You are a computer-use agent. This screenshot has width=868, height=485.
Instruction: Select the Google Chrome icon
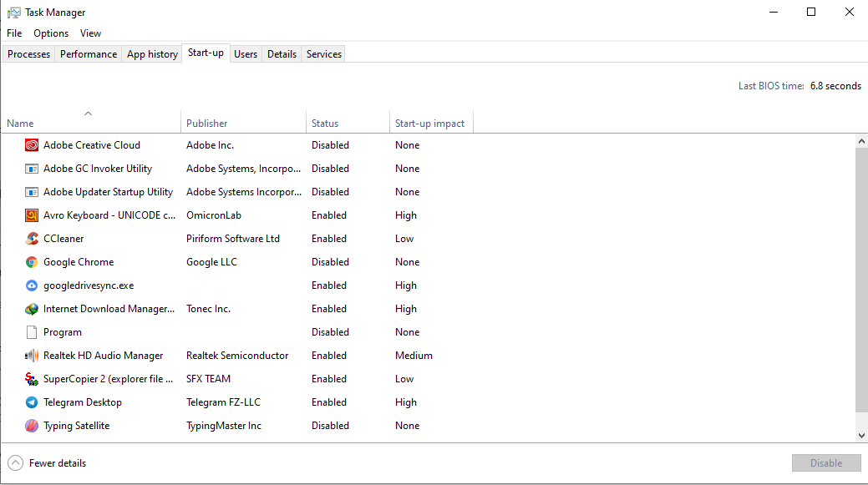pos(32,262)
